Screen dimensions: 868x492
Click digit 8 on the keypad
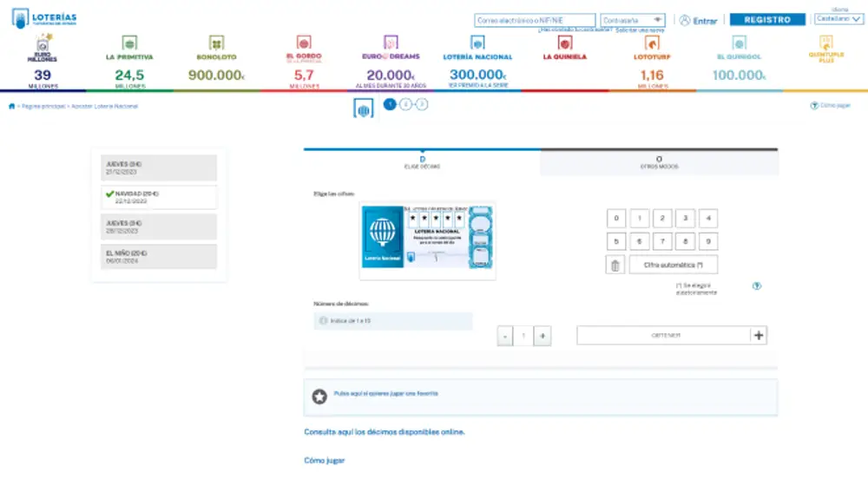click(x=686, y=241)
